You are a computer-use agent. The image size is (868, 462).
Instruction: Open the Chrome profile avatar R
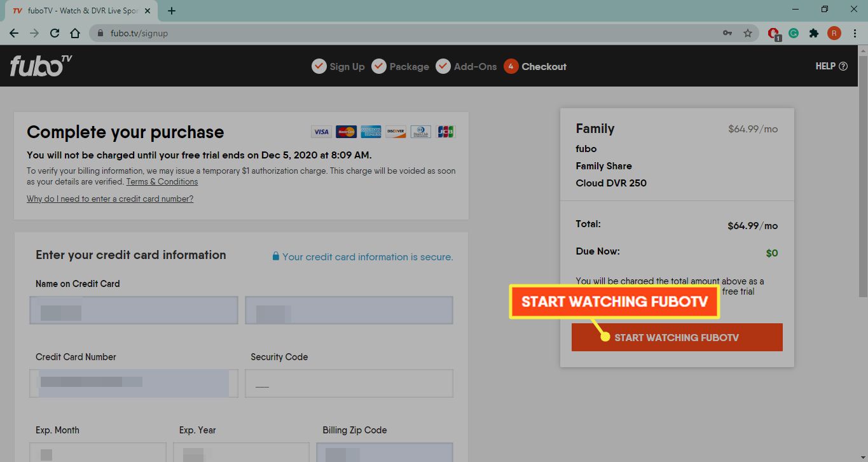(x=834, y=33)
